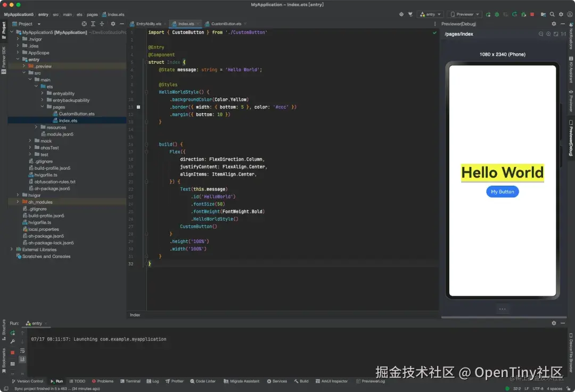Open editor tabs three-dot menu
Screen dimensions: 575x392
pyautogui.click(x=435, y=24)
